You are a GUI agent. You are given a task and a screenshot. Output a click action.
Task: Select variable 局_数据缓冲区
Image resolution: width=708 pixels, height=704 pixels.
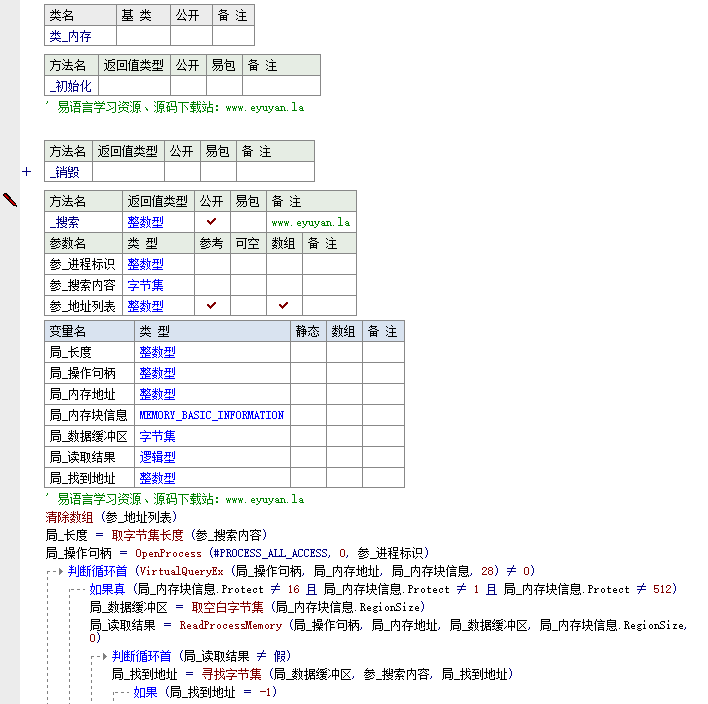pos(89,436)
